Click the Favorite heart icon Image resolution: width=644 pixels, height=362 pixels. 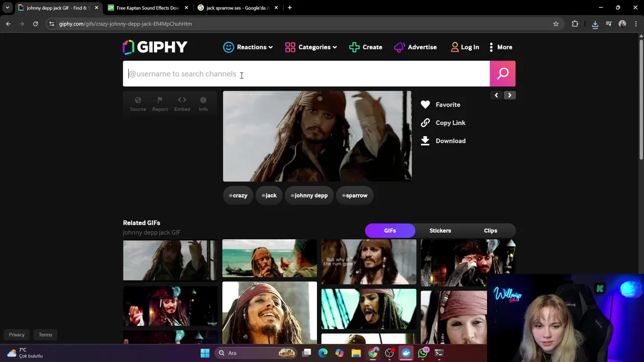click(x=425, y=105)
